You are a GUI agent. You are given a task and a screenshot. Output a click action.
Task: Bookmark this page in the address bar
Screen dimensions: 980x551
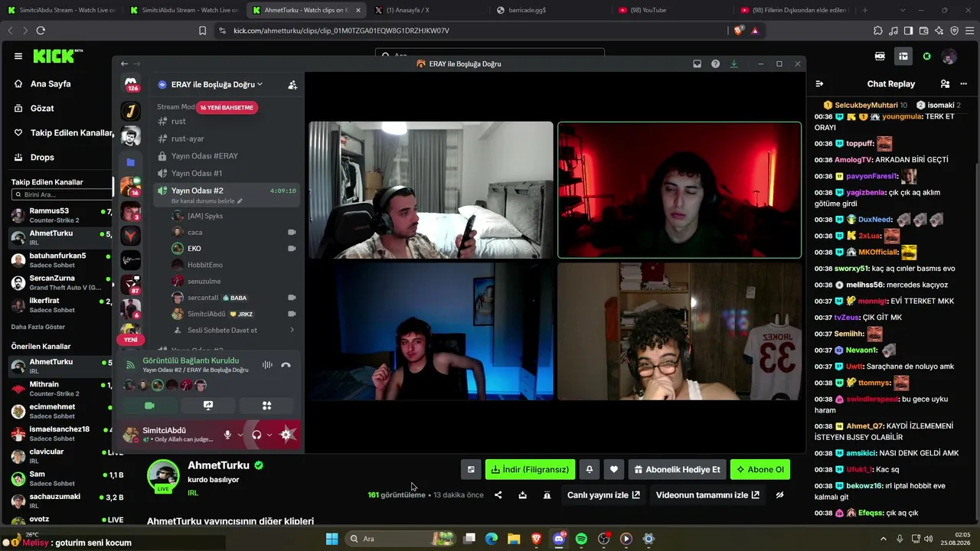pos(202,31)
